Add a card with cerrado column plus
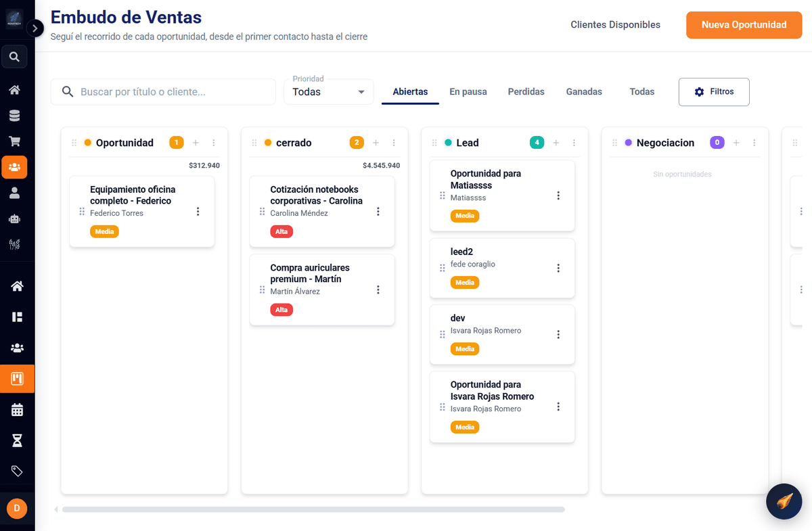Screen dimensions: 812x531 [x=376, y=143]
